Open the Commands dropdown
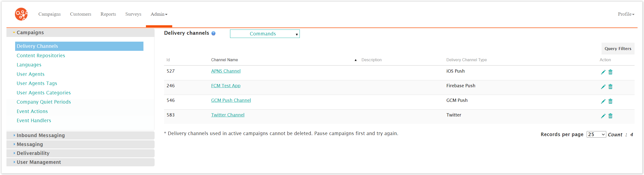Image resolution: width=644 pixels, height=175 pixels. click(265, 33)
